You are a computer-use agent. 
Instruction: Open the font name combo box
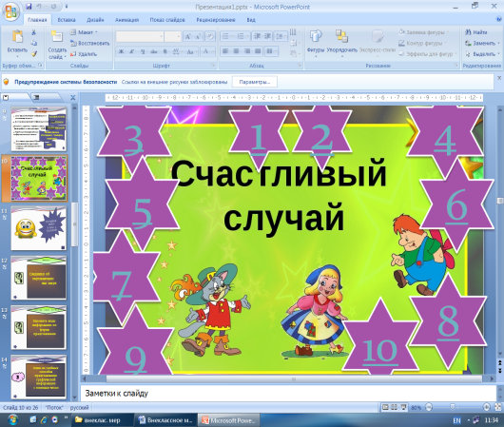[140, 36]
